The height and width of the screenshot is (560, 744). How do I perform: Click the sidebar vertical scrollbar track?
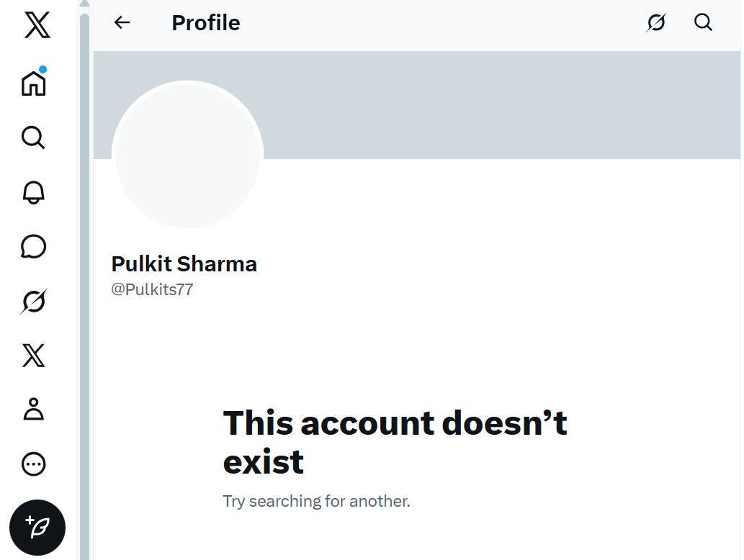tap(84, 288)
